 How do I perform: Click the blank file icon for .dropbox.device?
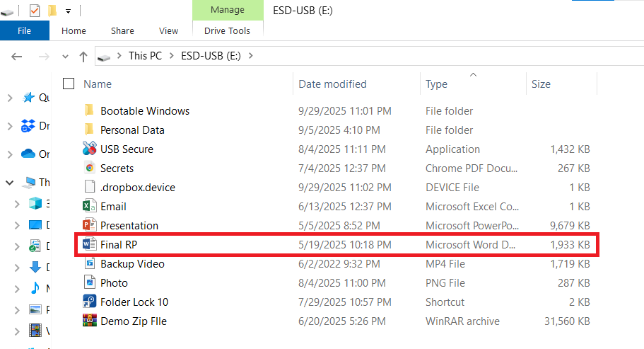[x=90, y=187]
